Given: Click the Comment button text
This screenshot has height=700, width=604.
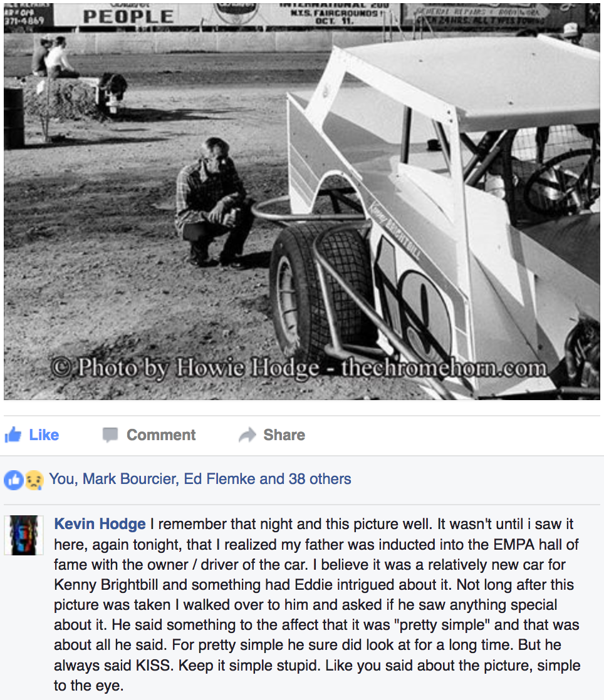Looking at the screenshot, I should click(161, 435).
